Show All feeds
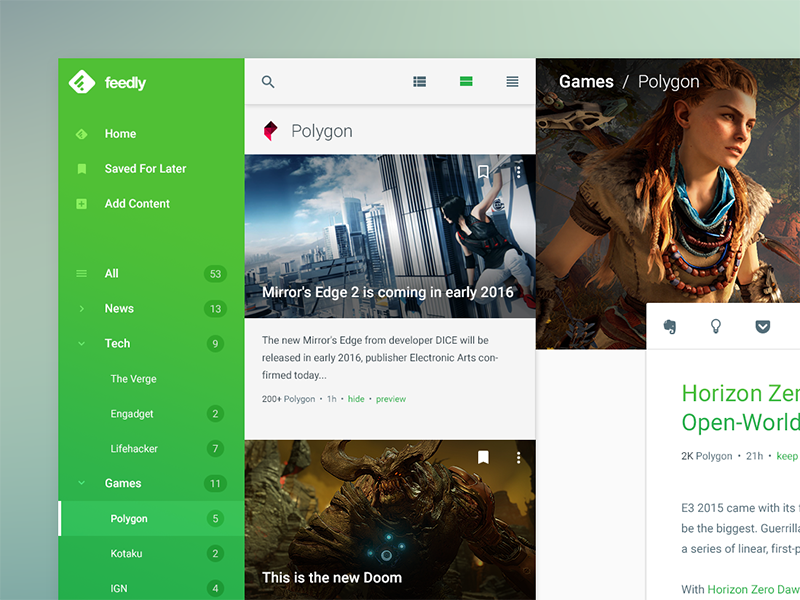The width and height of the screenshot is (800, 600). pyautogui.click(x=112, y=273)
